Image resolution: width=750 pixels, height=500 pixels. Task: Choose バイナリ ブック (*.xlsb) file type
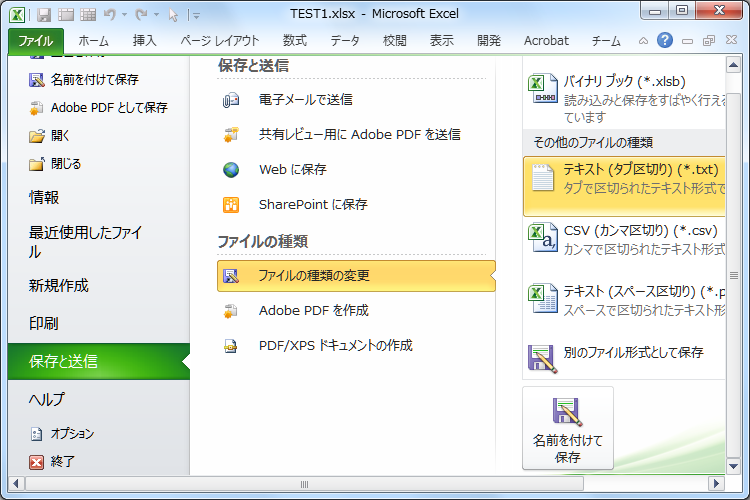(x=625, y=98)
